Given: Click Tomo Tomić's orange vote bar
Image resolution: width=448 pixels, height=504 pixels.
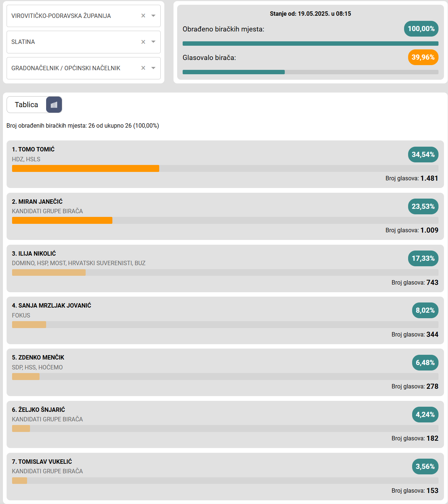Looking at the screenshot, I should [86, 168].
